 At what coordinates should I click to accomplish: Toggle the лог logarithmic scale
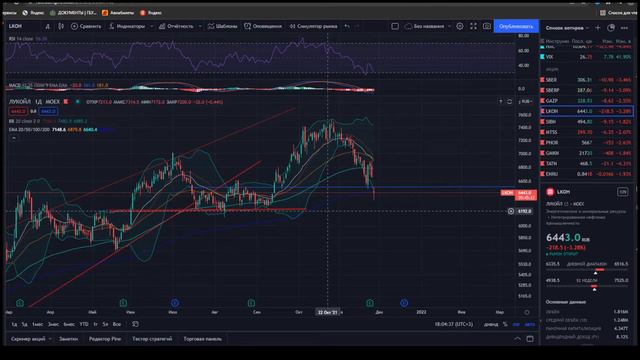pyautogui.click(x=516, y=324)
